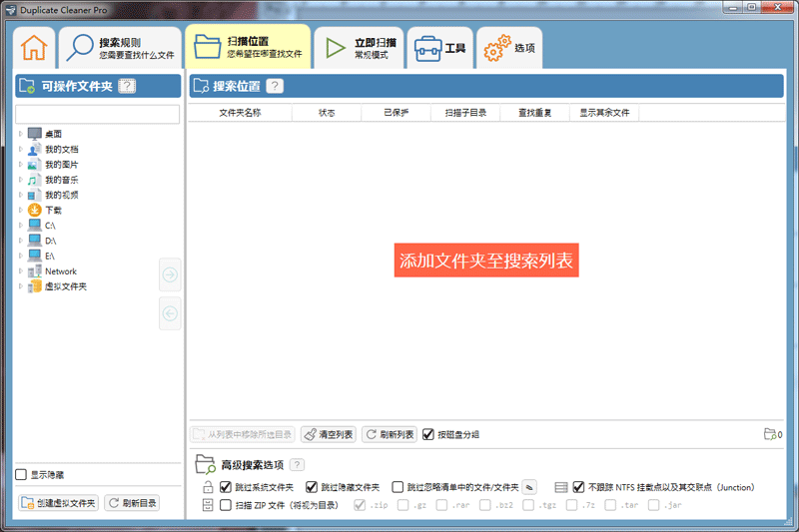
Task: Toggle the 按磁盘分组 checkbox
Action: [x=428, y=434]
